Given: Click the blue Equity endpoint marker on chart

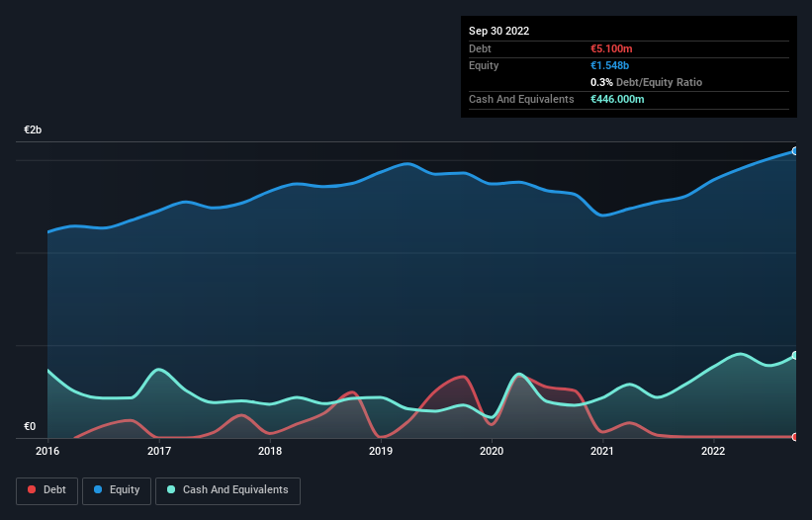Looking at the screenshot, I should (x=795, y=151).
